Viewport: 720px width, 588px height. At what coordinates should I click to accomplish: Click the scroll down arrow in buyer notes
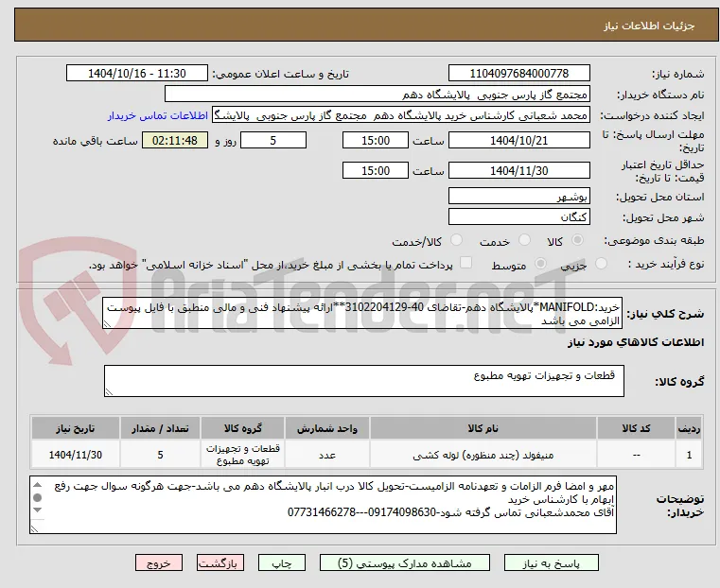pyautogui.click(x=38, y=510)
